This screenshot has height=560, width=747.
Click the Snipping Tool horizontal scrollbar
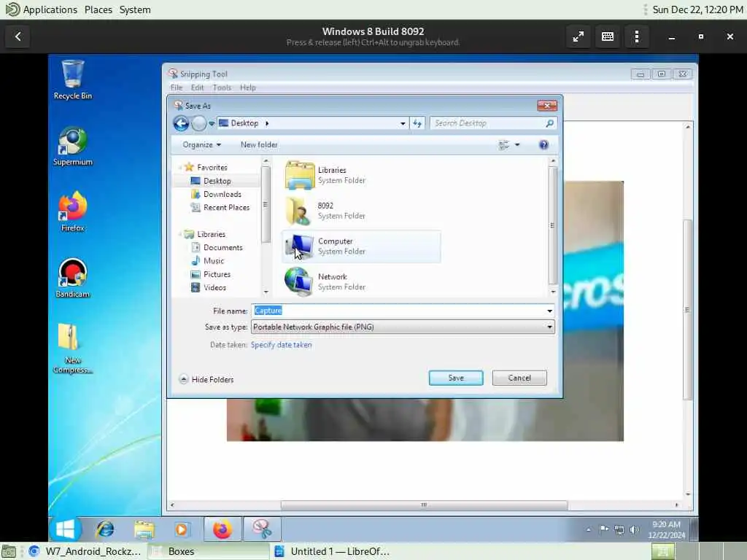(x=424, y=505)
